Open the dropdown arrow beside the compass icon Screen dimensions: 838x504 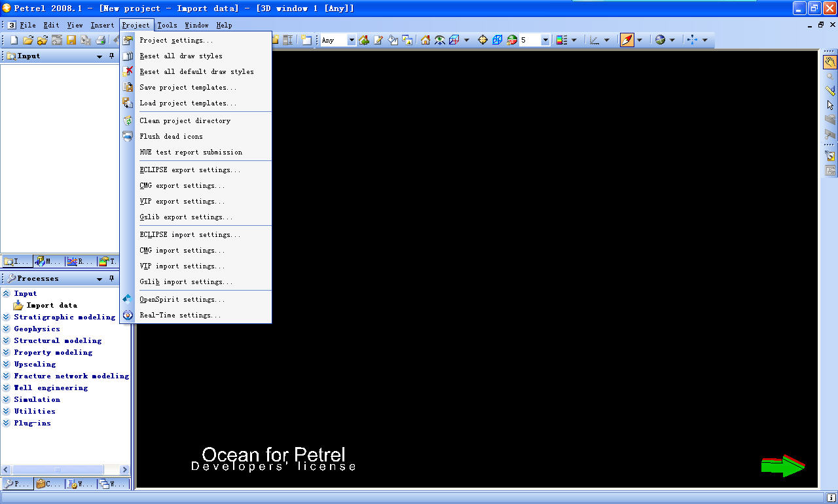coord(640,41)
